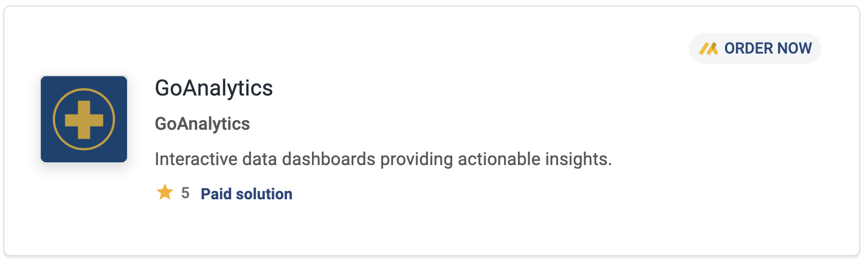Select the bold GoAnalytics vendor name

[202, 124]
